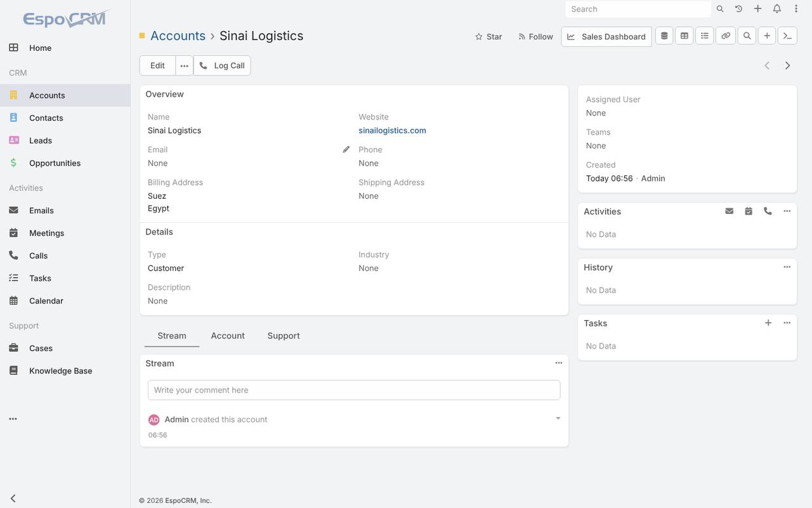Click the database stack toolbar icon
The image size is (812, 508).
(x=664, y=36)
